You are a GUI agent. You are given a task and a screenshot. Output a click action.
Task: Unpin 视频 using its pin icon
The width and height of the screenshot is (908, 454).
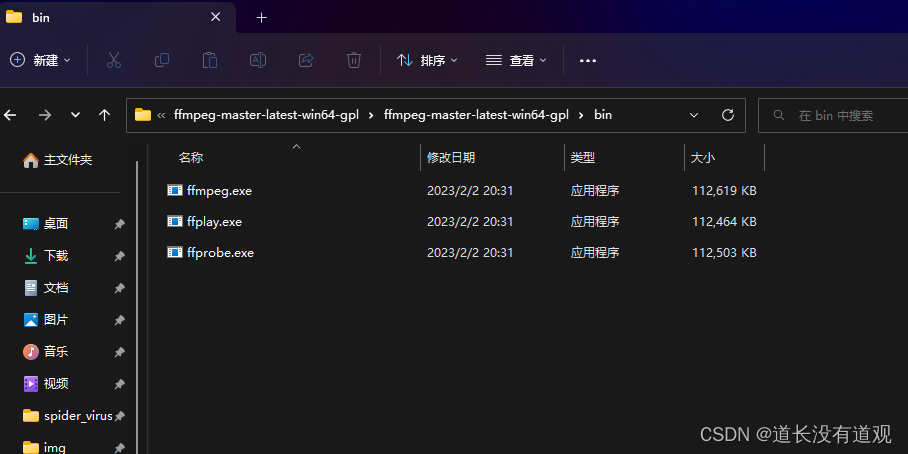click(119, 383)
